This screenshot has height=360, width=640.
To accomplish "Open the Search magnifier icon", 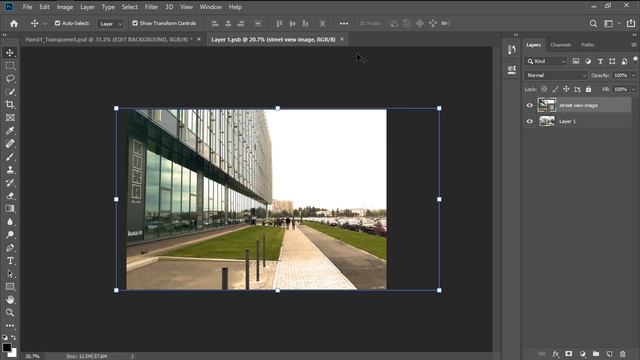I will pos(593,24).
